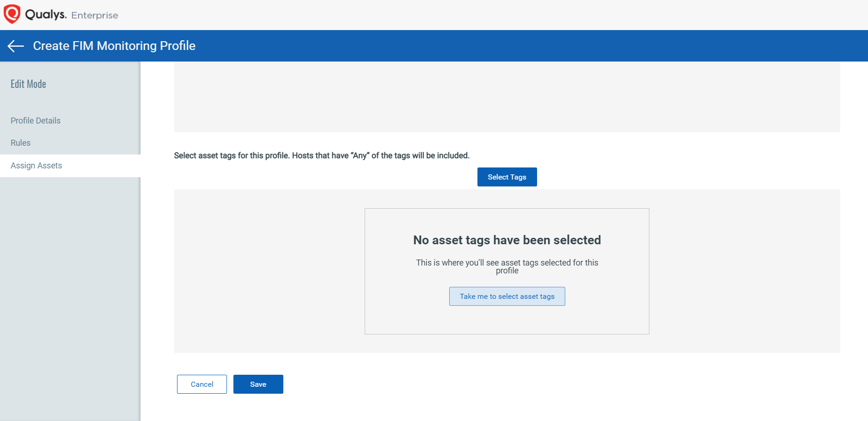Click the Create FIM Monitoring Profile title
Viewport: 868px width, 421px height.
(x=114, y=46)
